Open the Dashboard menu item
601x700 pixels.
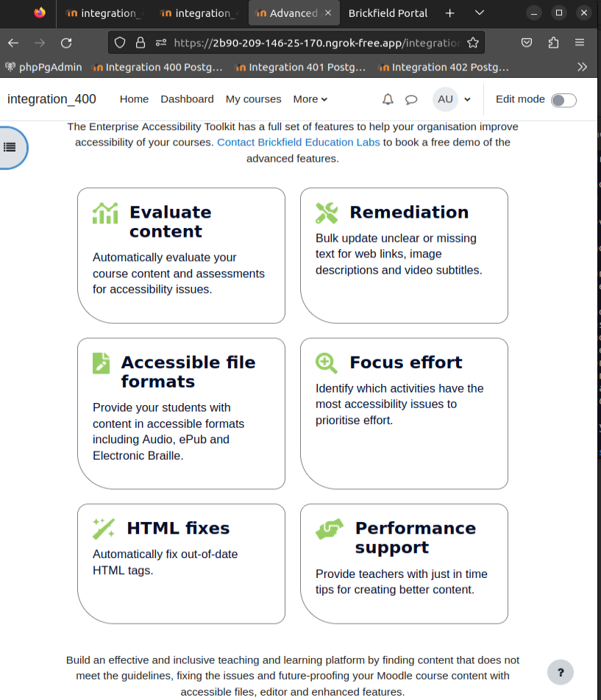coord(187,99)
